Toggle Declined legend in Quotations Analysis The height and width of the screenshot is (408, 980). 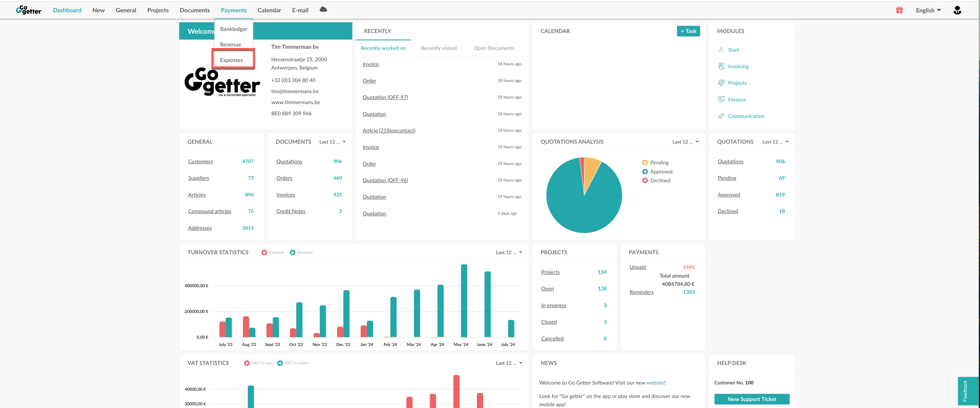pyautogui.click(x=656, y=180)
